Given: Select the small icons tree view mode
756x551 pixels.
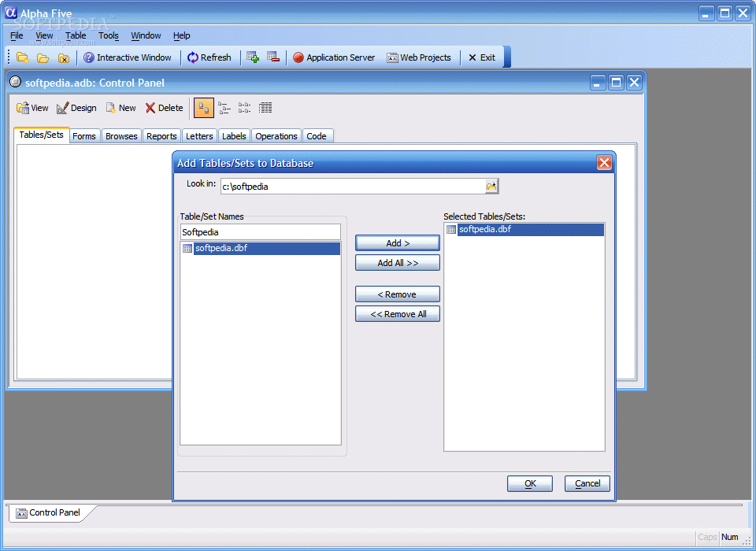Looking at the screenshot, I should tap(224, 108).
